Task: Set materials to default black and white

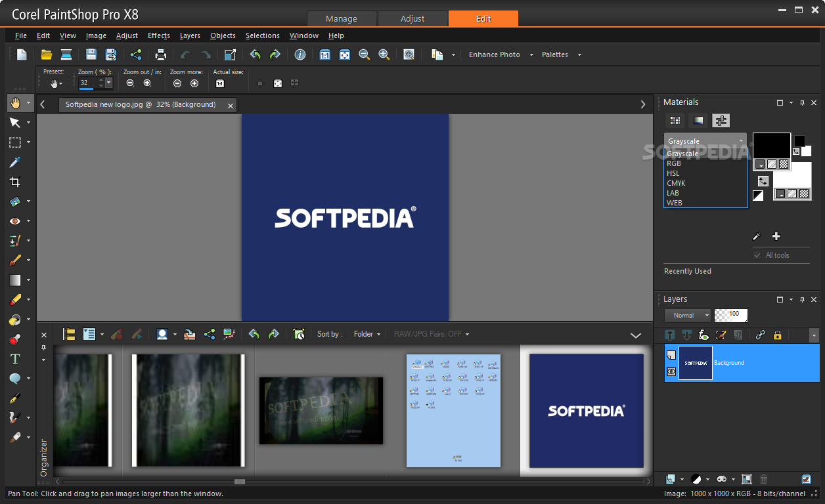Action: pos(758,196)
